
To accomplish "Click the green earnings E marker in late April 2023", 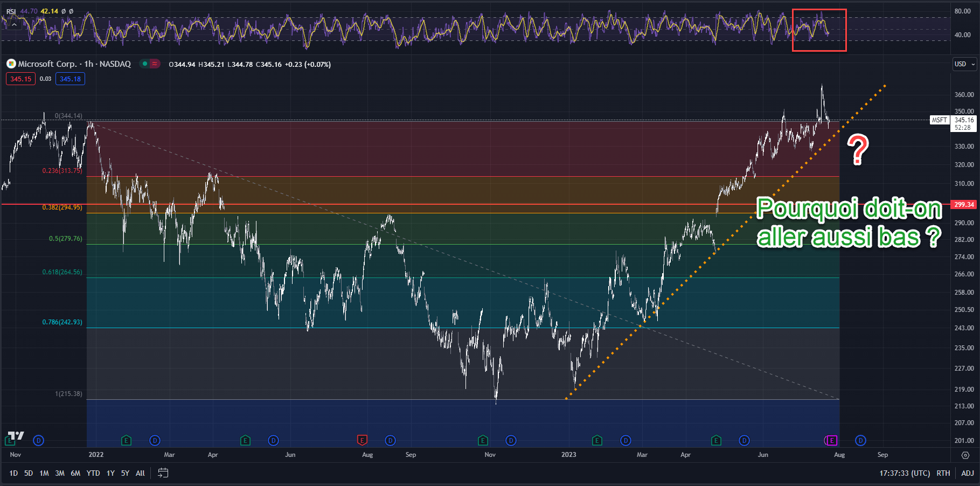I will click(716, 440).
